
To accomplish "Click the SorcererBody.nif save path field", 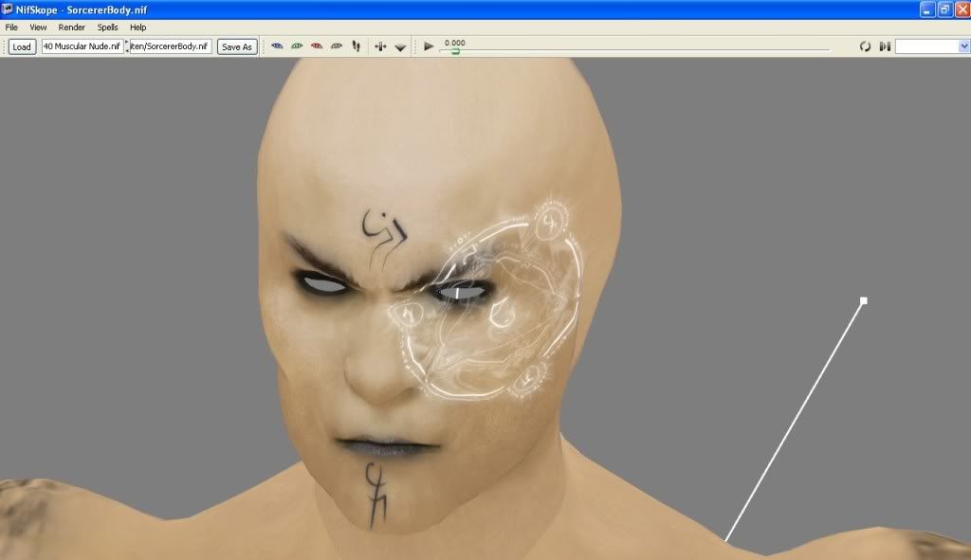I will tap(171, 46).
